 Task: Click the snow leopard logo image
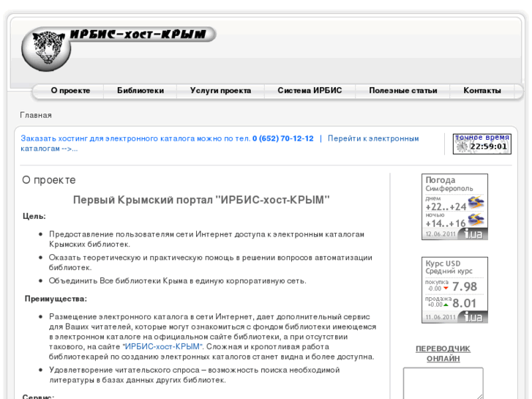46,50
